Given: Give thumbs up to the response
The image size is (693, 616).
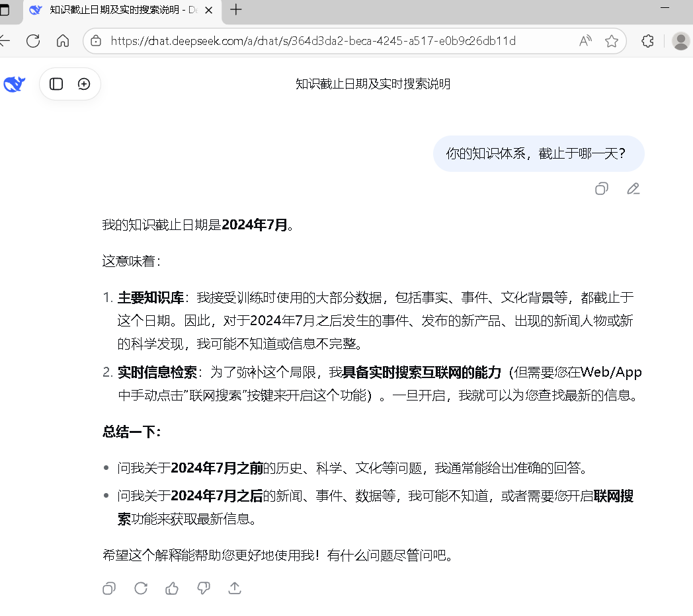Looking at the screenshot, I should [x=172, y=588].
